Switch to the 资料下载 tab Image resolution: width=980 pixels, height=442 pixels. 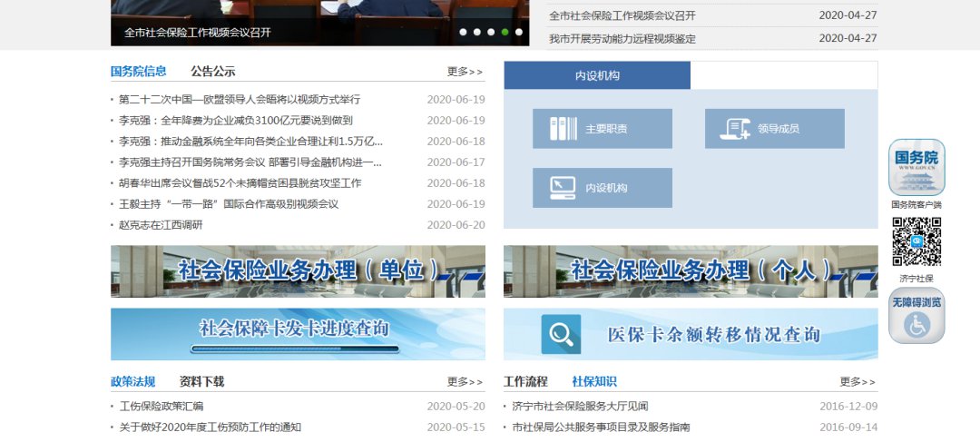(x=201, y=382)
